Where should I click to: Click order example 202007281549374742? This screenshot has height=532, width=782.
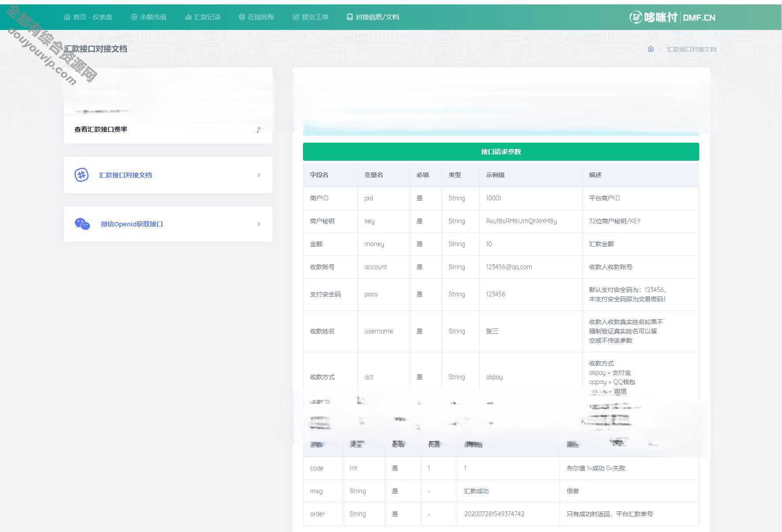pos(494,514)
